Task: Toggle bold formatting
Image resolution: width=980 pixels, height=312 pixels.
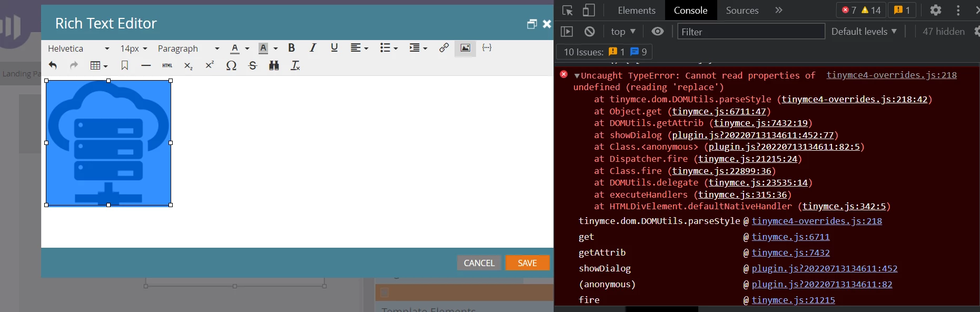Action: (x=291, y=48)
